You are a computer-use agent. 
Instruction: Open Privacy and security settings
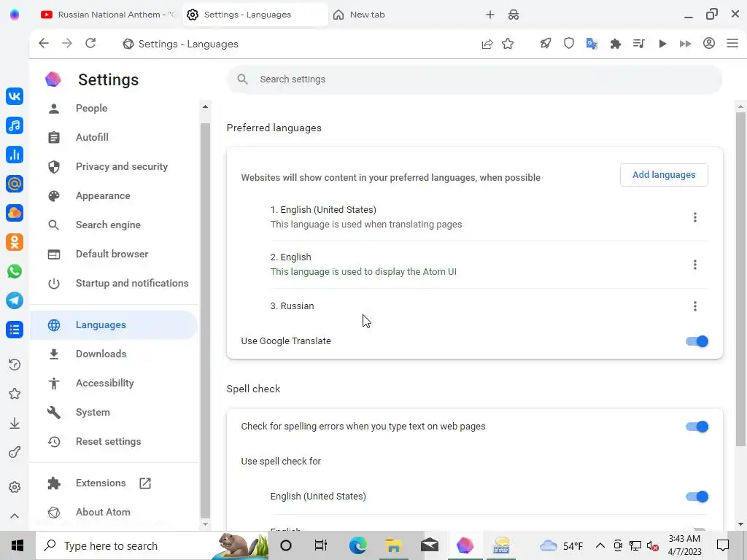(114, 166)
